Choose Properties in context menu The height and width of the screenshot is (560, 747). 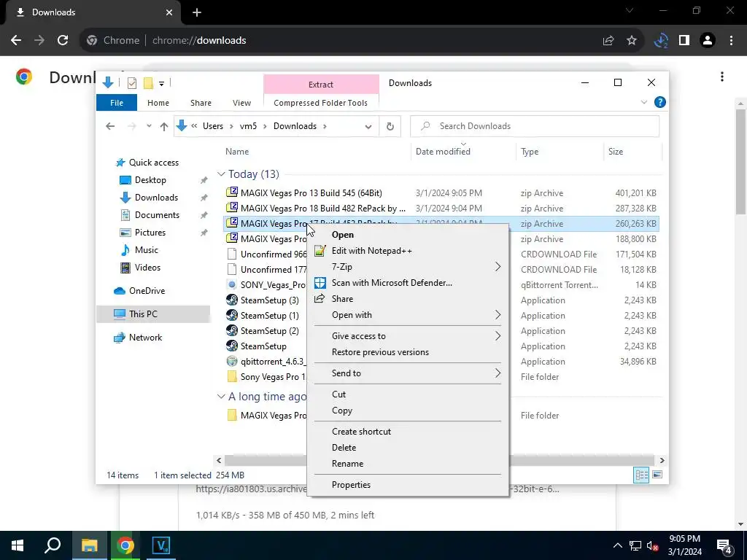(409, 485)
